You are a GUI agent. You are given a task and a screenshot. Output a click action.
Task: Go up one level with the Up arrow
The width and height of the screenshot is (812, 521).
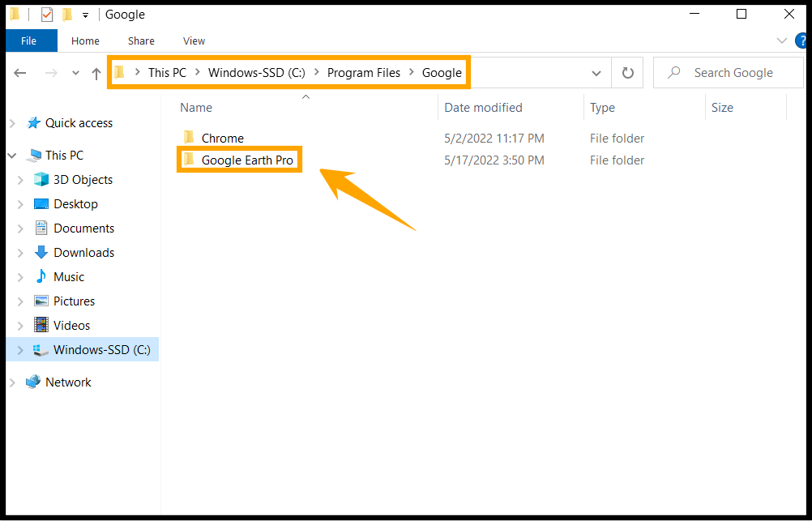tap(96, 73)
